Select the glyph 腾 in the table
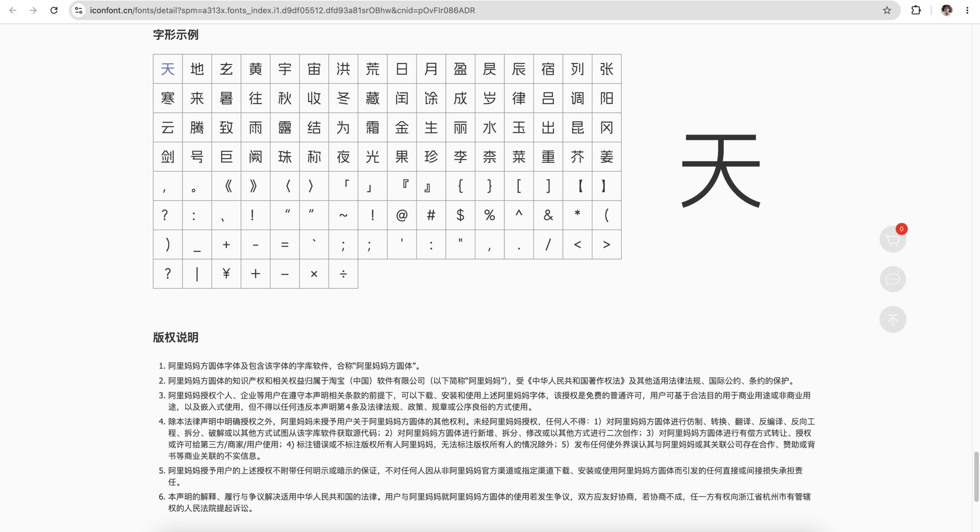Viewport: 980px width, 532px height. (197, 128)
